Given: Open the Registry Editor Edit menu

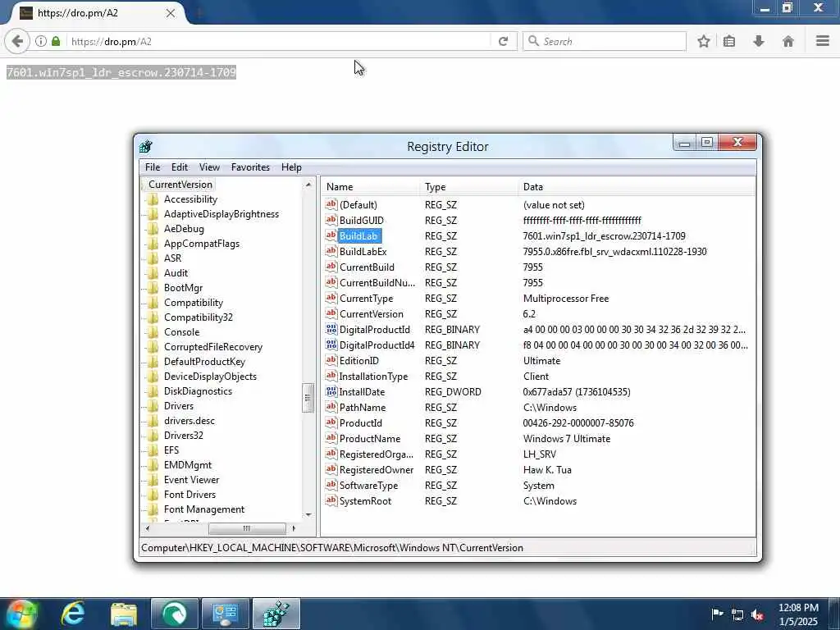Looking at the screenshot, I should (x=180, y=167).
